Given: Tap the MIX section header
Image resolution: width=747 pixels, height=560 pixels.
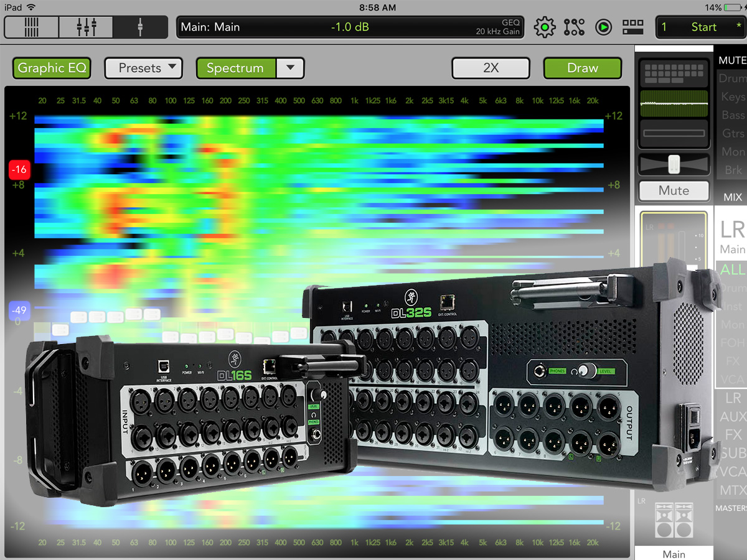Looking at the screenshot, I should (733, 197).
